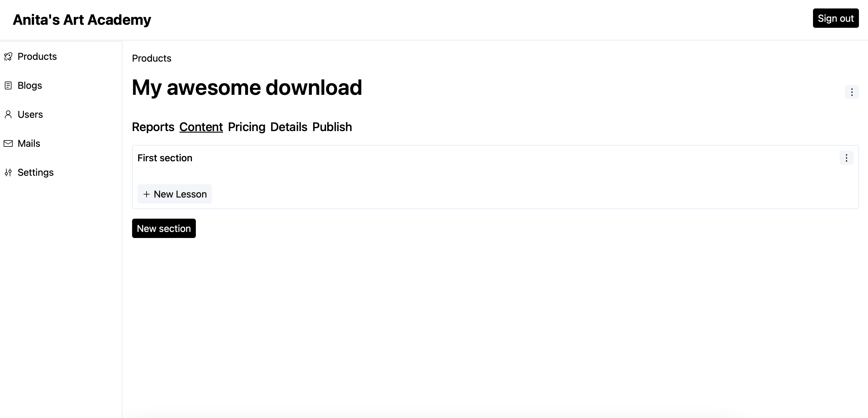Add a New Lesson to First section

pos(175,194)
